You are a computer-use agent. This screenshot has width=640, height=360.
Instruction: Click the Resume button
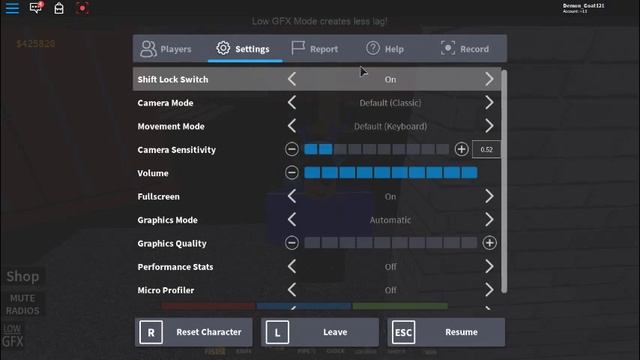(x=446, y=332)
